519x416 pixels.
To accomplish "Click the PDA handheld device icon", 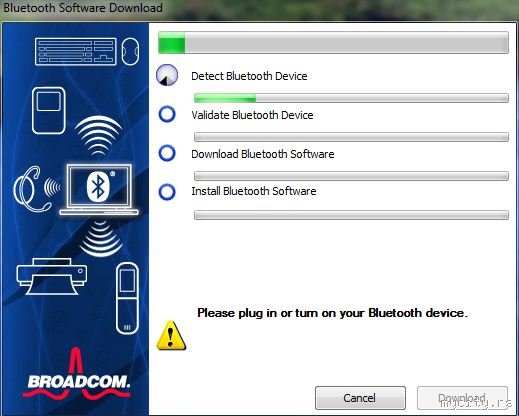I will click(x=49, y=111).
